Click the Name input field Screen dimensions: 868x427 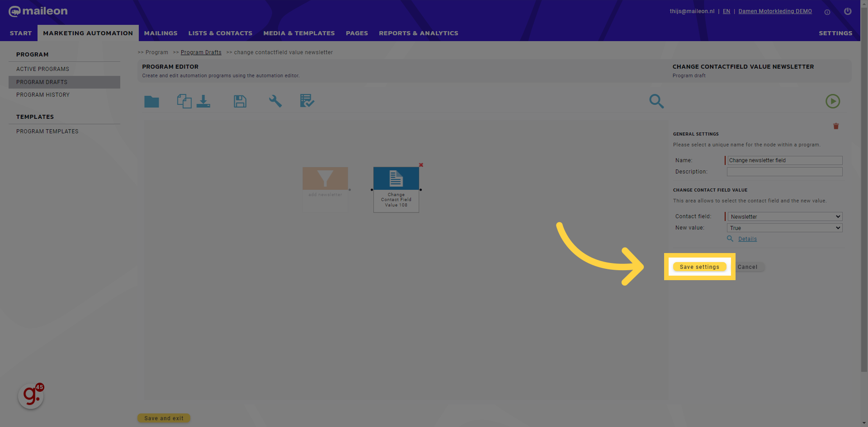coord(785,160)
